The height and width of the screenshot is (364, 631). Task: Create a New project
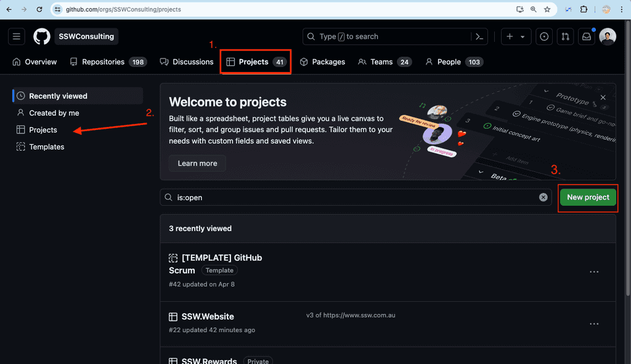pyautogui.click(x=587, y=197)
